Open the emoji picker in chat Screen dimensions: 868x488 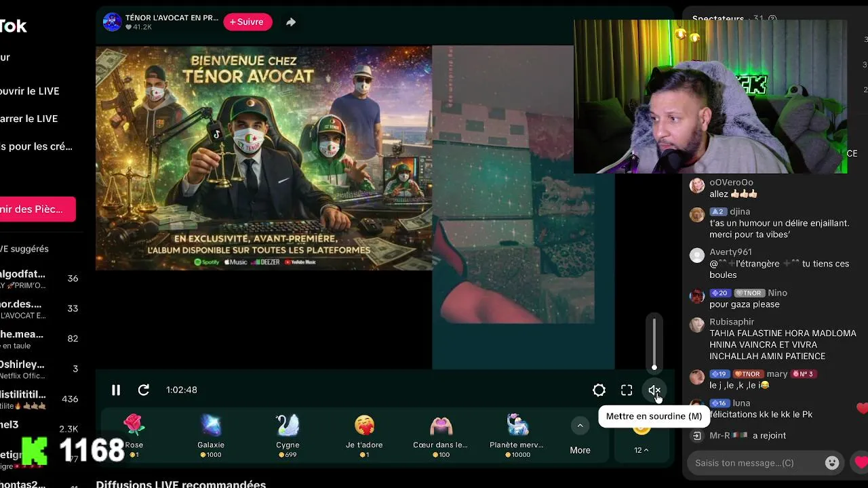click(832, 463)
